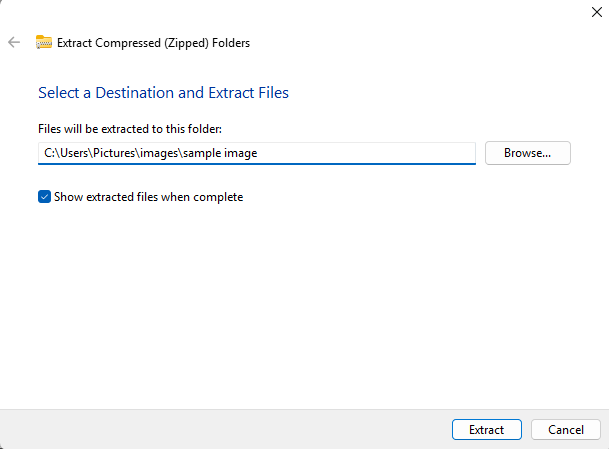The height and width of the screenshot is (449, 609).
Task: Click the 'Select a Destination and Extract Files' heading
Action: point(163,93)
